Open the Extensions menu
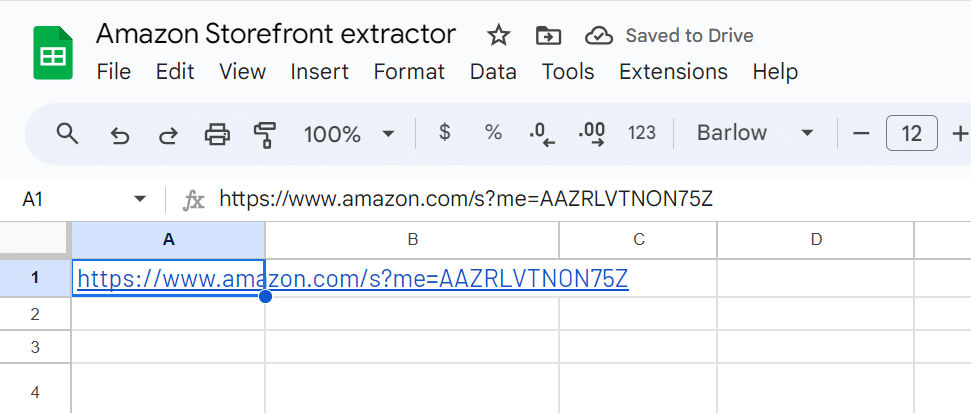Viewport: 971px width, 413px height. (x=673, y=72)
